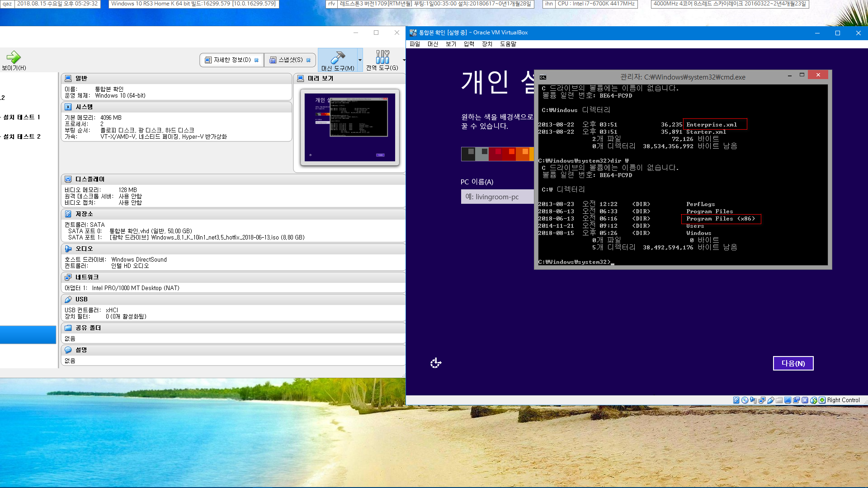Open the 머신 menu in VM window
Screen dimensions: 868x488
(433, 44)
